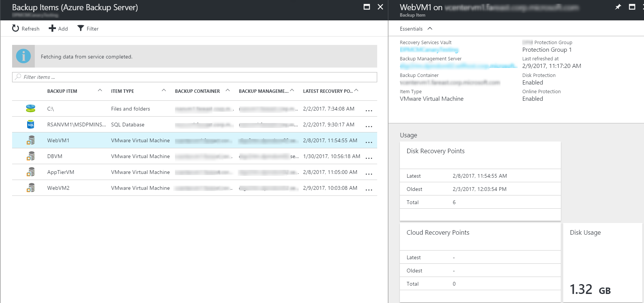Image resolution: width=644 pixels, height=303 pixels.
Task: Open the Disk Usage 1.32 GB tile
Action: [603, 262]
